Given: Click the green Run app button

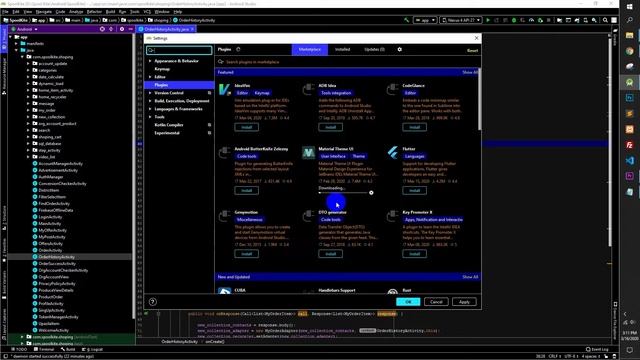Looking at the screenshot, I should 488,20.
